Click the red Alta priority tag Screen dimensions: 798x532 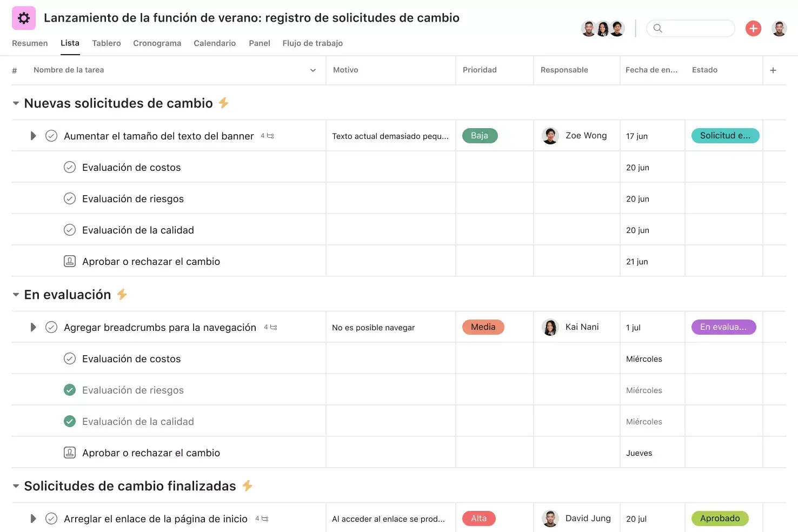478,518
